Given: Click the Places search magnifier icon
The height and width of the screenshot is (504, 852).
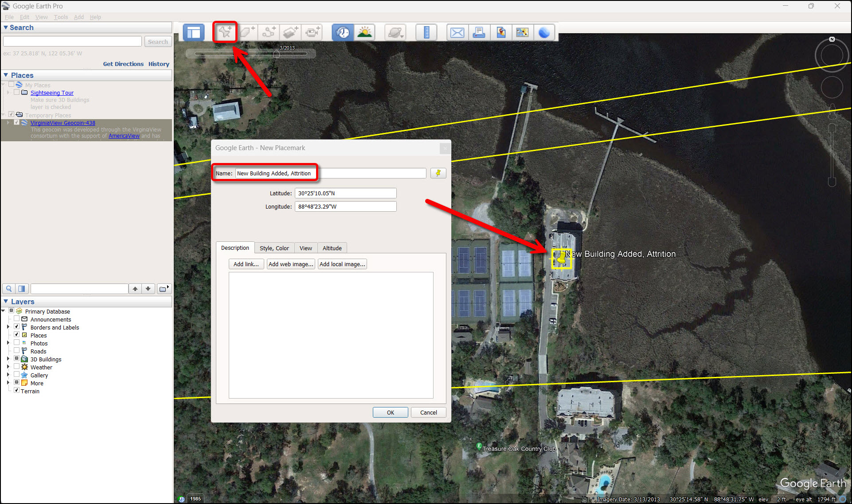Looking at the screenshot, I should [9, 289].
